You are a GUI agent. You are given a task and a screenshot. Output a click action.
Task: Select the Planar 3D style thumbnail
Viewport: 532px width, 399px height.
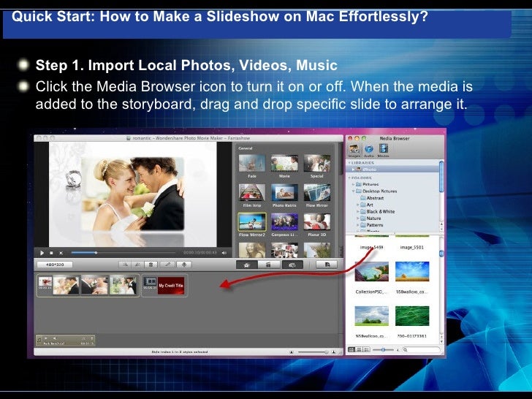(317, 221)
